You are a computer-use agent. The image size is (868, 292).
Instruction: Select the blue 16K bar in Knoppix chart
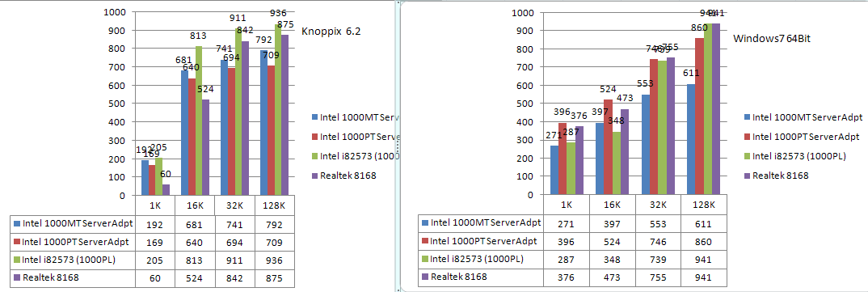pos(184,133)
